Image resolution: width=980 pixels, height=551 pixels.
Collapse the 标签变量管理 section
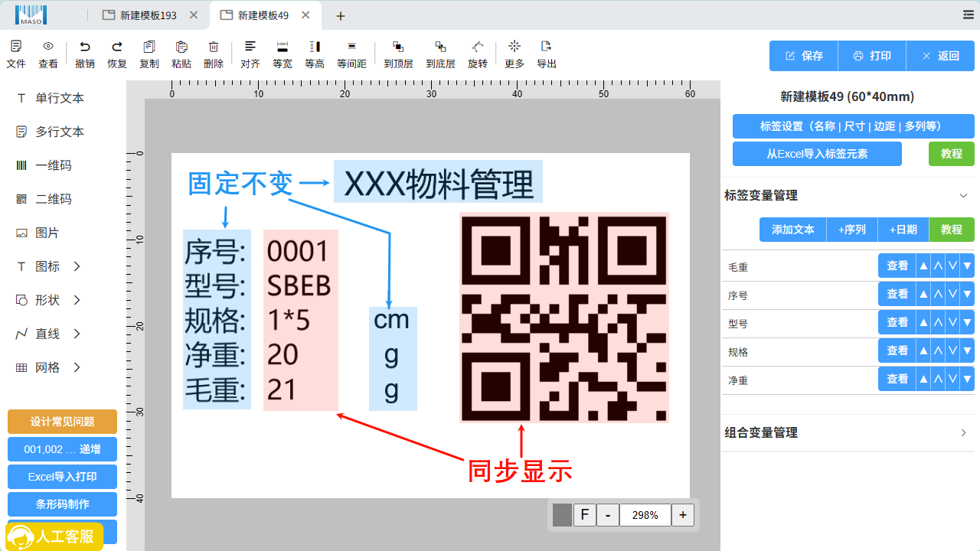tap(964, 195)
